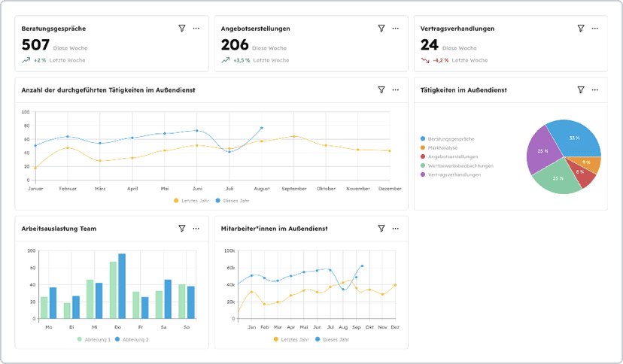Toggle Letztes Jahr legend in large line chart

(191, 201)
